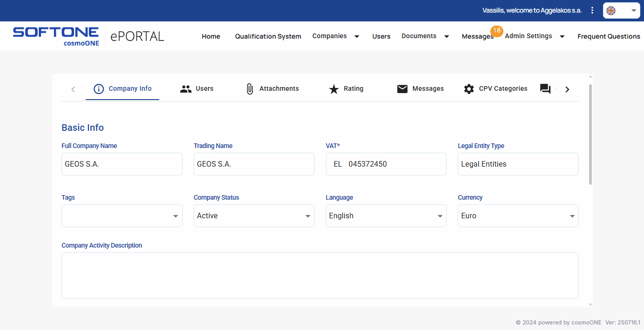Open the Qualification System menu item
The width and height of the screenshot is (644, 330).
(268, 36)
